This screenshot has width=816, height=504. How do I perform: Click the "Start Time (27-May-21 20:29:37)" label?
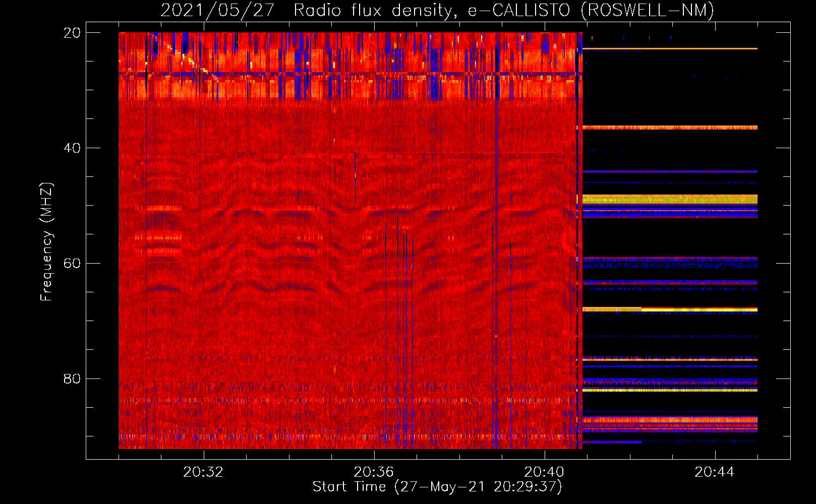pyautogui.click(x=437, y=487)
